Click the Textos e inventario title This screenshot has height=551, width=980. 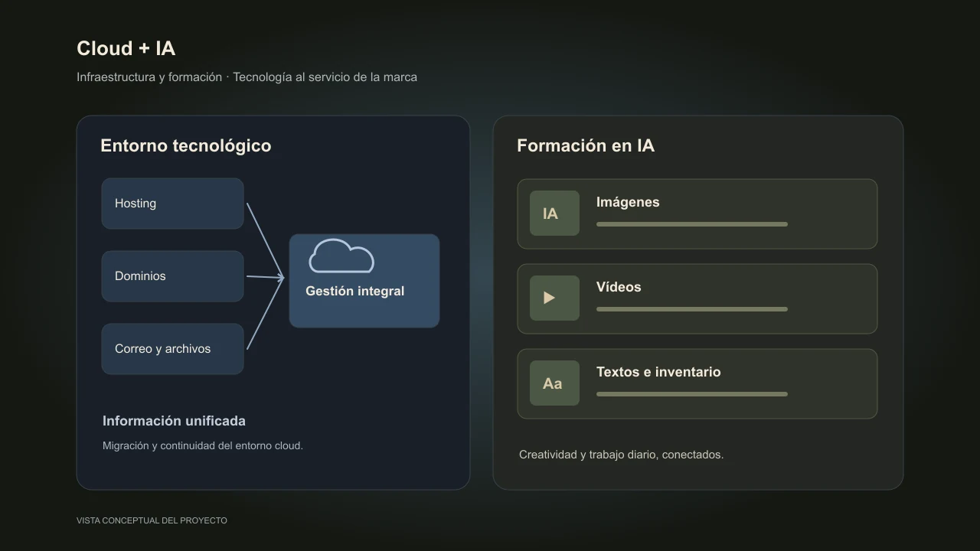coord(658,372)
